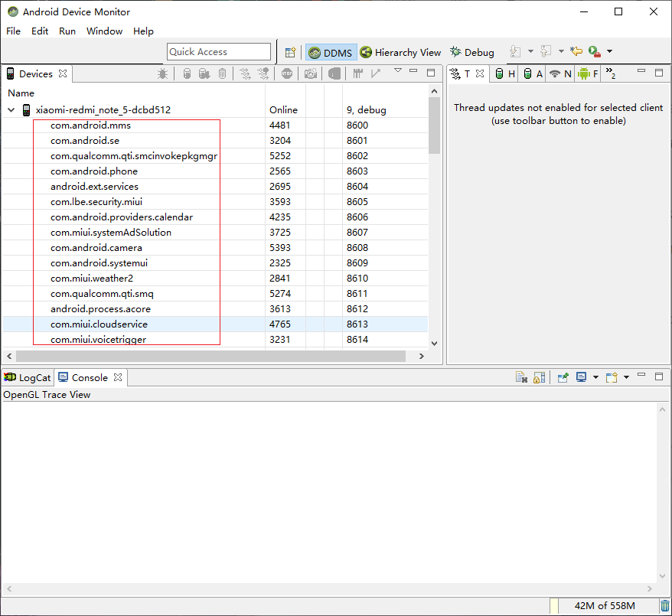This screenshot has width=672, height=616.
Task: Stop the selected process
Action: click(x=286, y=73)
